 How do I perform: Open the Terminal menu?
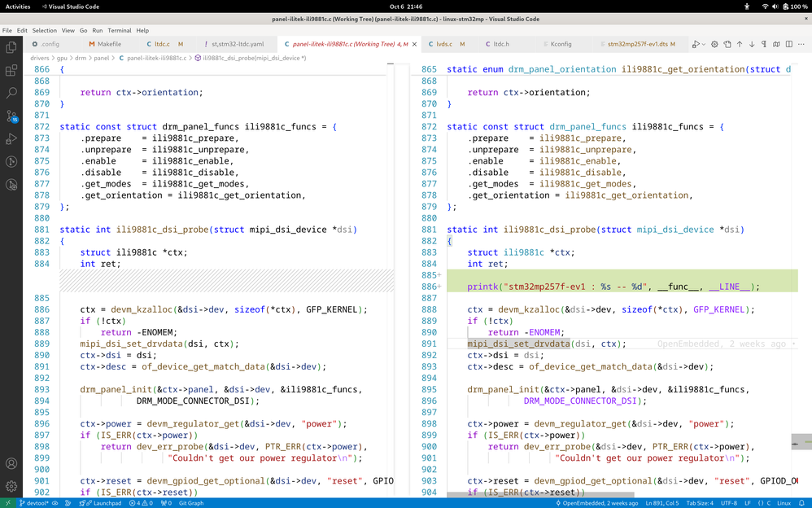(119, 30)
